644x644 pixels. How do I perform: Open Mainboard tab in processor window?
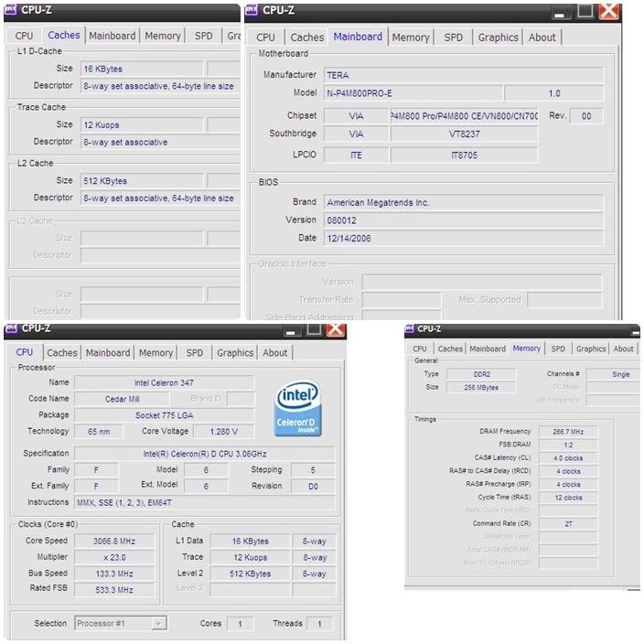click(x=108, y=353)
